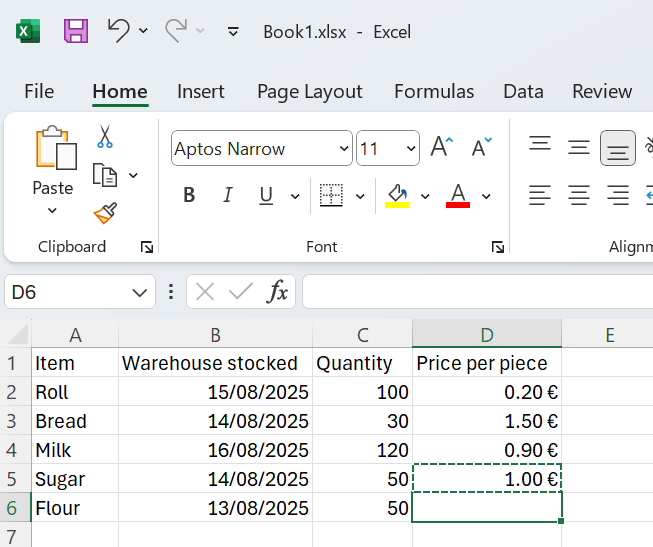Select the cell with date 15/08/2025
The image size is (653, 547).
pos(215,392)
